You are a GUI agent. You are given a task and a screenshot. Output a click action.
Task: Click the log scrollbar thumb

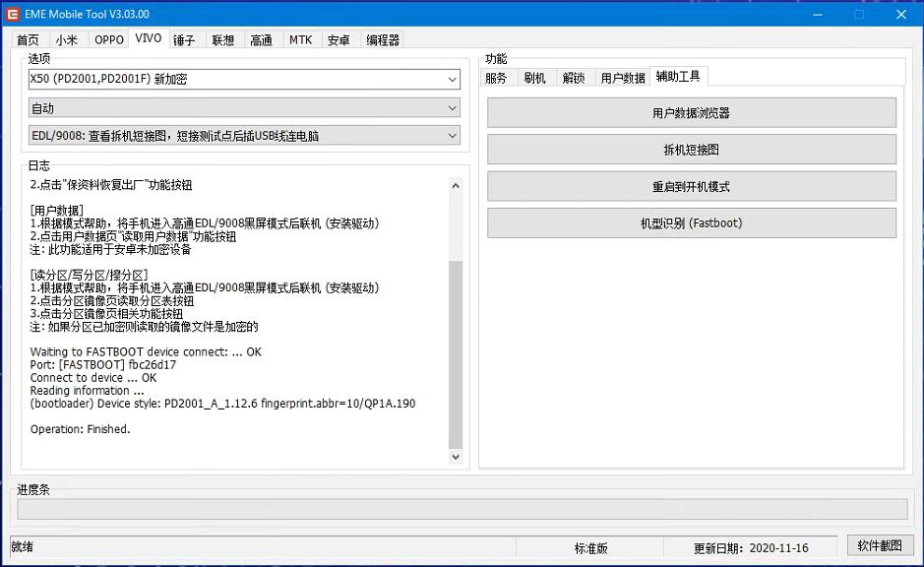click(456, 354)
